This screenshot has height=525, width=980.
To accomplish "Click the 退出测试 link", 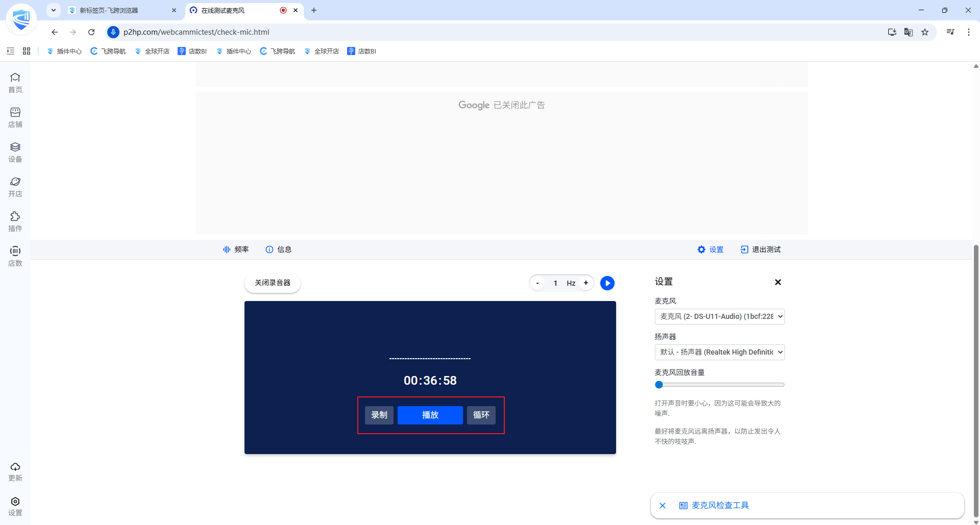I will [x=761, y=249].
